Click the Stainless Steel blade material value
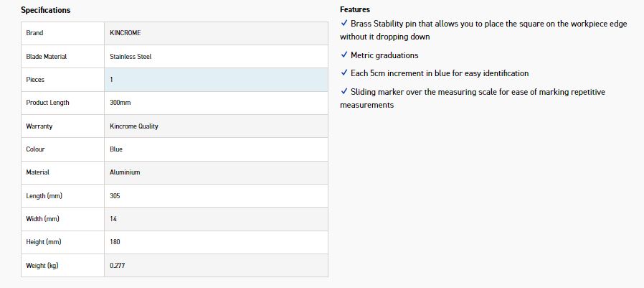Screen dimensions: 644x288 131,56
